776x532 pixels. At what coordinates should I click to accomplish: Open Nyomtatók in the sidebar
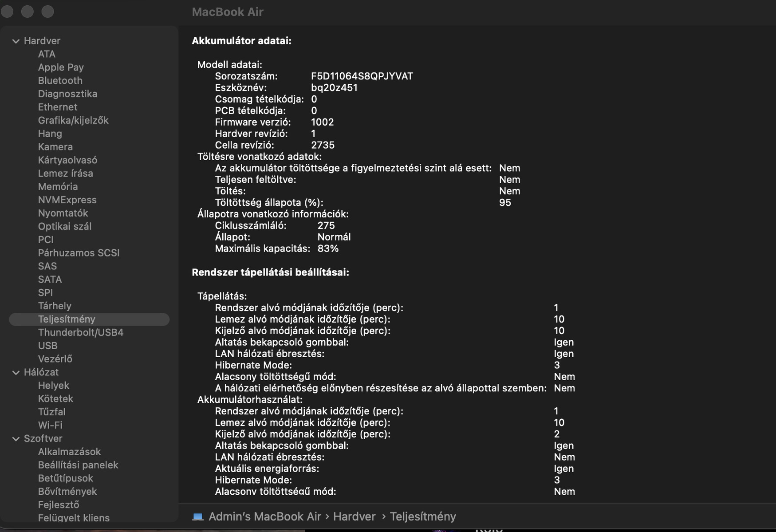coord(63,213)
